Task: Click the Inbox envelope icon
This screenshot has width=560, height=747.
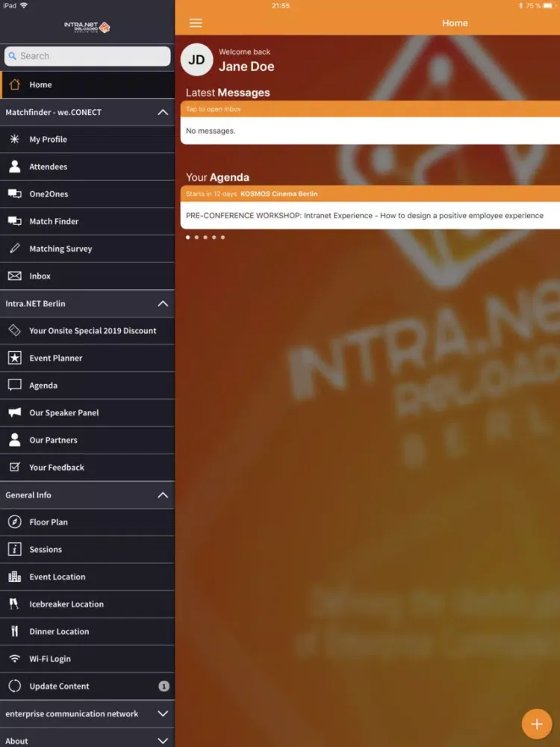Action: point(15,276)
